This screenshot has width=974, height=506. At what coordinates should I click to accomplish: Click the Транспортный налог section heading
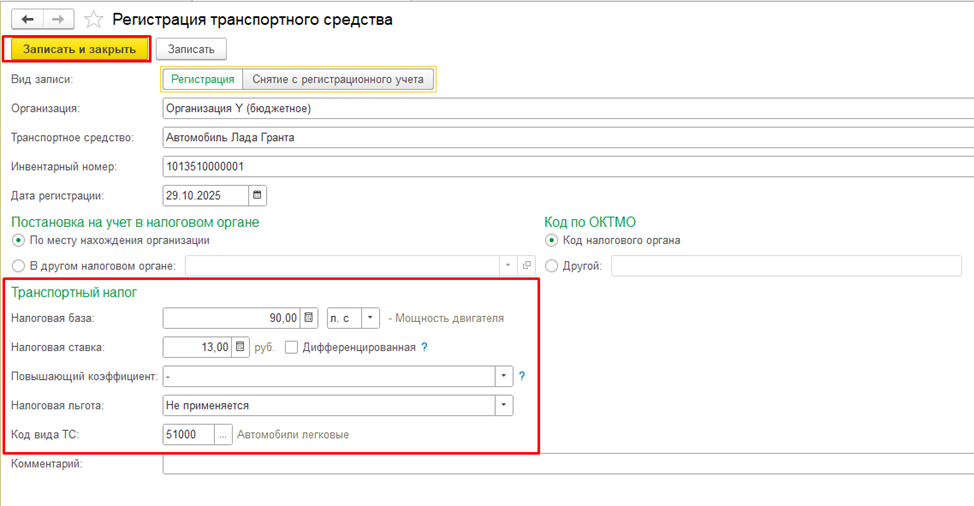tap(74, 292)
